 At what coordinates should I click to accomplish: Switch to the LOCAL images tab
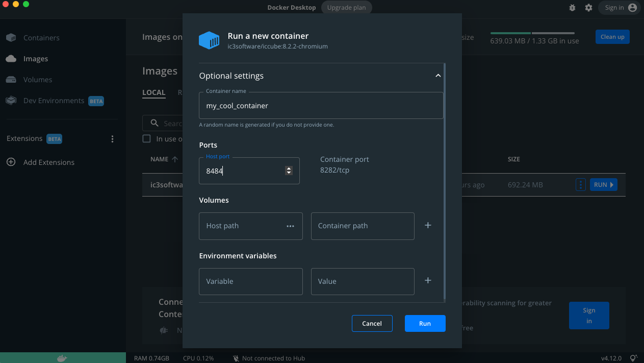tap(154, 93)
